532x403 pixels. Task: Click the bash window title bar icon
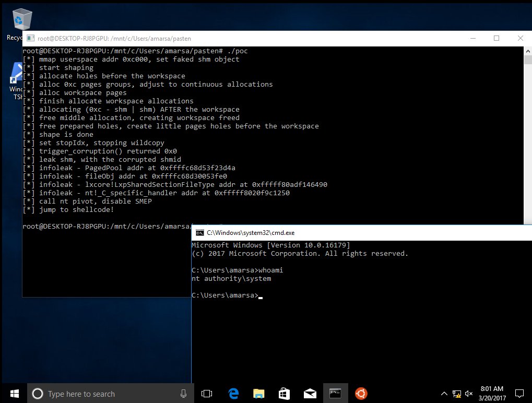click(30, 38)
